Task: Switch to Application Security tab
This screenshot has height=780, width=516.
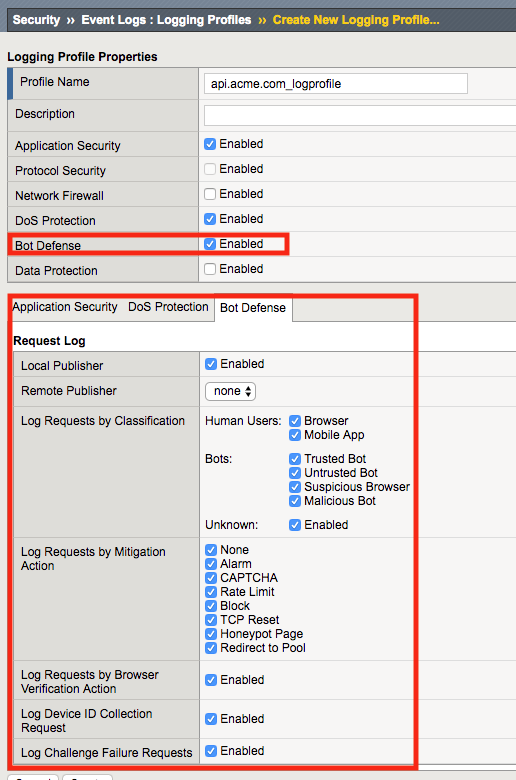Action: [x=65, y=307]
